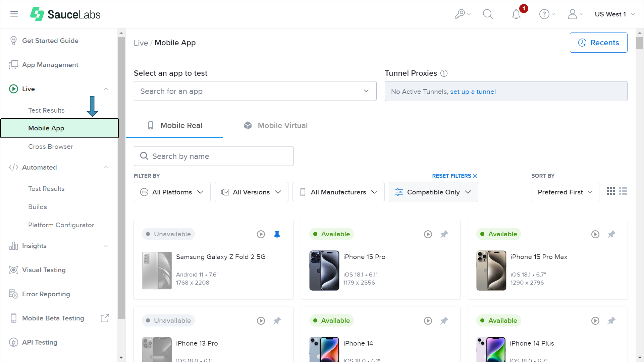
Task: Switch to Mobile Real tab
Action: click(174, 125)
